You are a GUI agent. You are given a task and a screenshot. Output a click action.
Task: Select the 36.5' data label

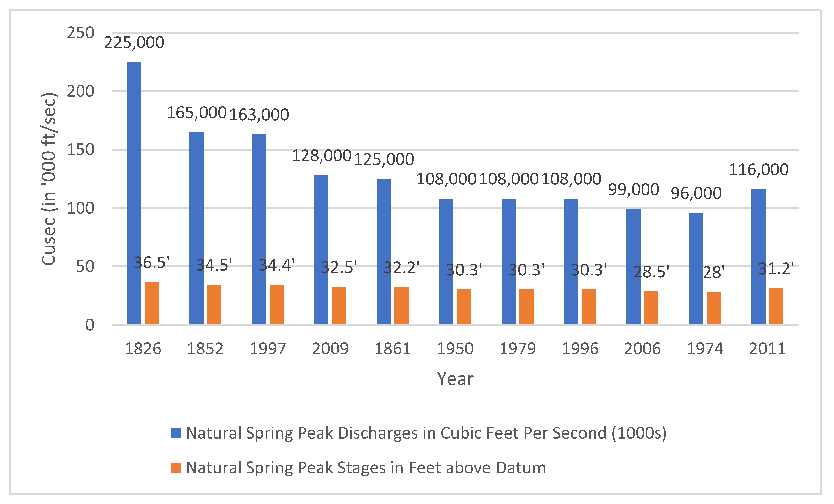coord(152,263)
